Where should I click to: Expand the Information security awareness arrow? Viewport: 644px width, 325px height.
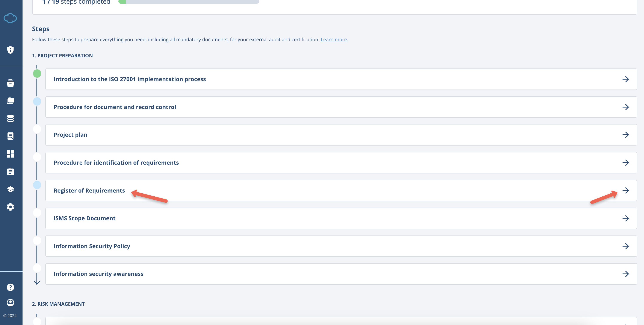pyautogui.click(x=625, y=274)
